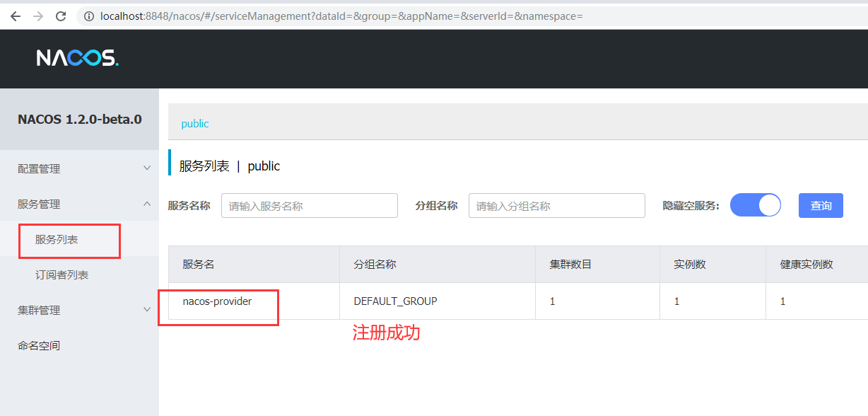Click the NACOS logo in the header

[x=78, y=58]
